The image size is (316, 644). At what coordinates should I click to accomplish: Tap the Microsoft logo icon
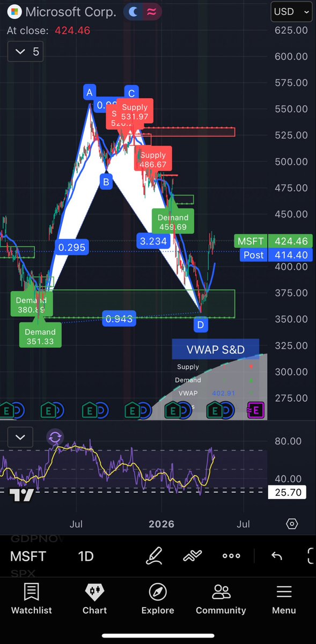point(14,12)
